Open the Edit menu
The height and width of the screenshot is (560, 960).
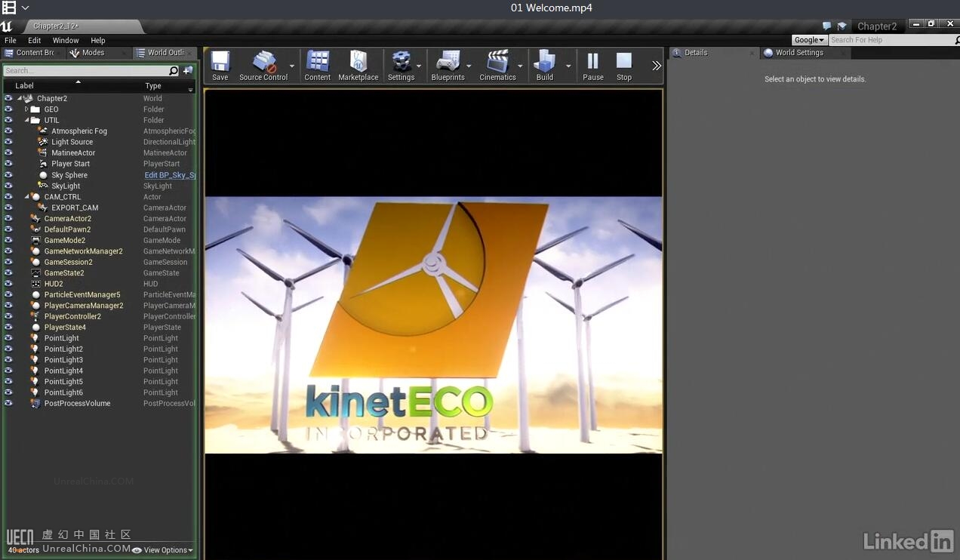click(35, 40)
